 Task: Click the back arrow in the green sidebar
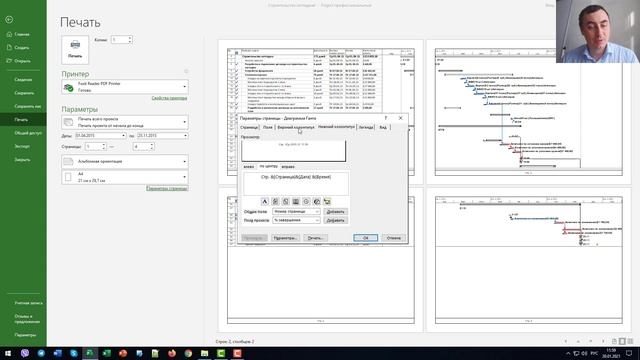coord(9,20)
